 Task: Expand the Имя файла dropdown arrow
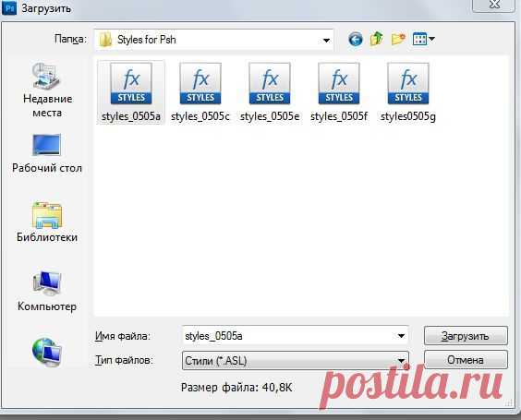pos(401,336)
